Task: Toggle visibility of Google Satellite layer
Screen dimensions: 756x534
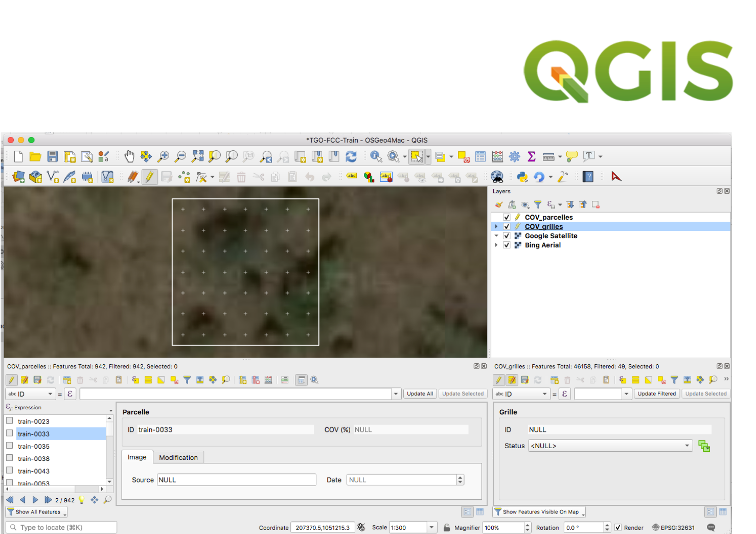Action: [507, 236]
